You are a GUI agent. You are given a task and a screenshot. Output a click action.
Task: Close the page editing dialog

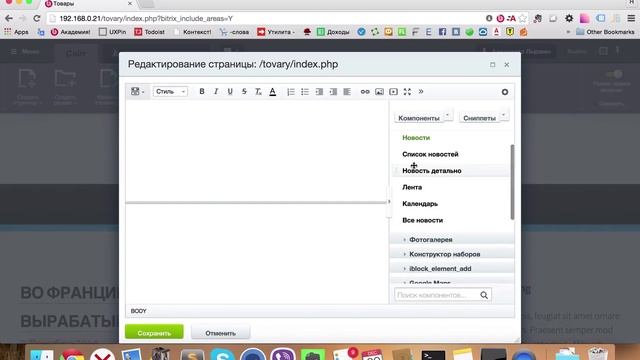[x=507, y=64]
